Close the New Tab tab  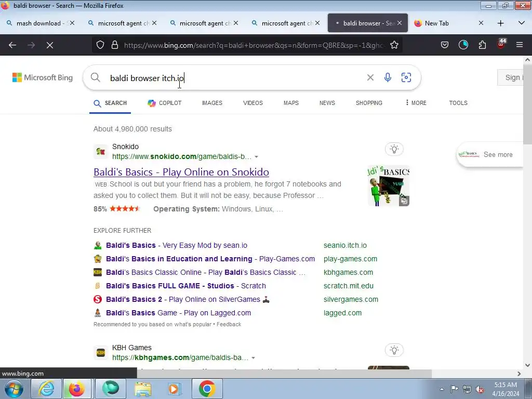(481, 23)
